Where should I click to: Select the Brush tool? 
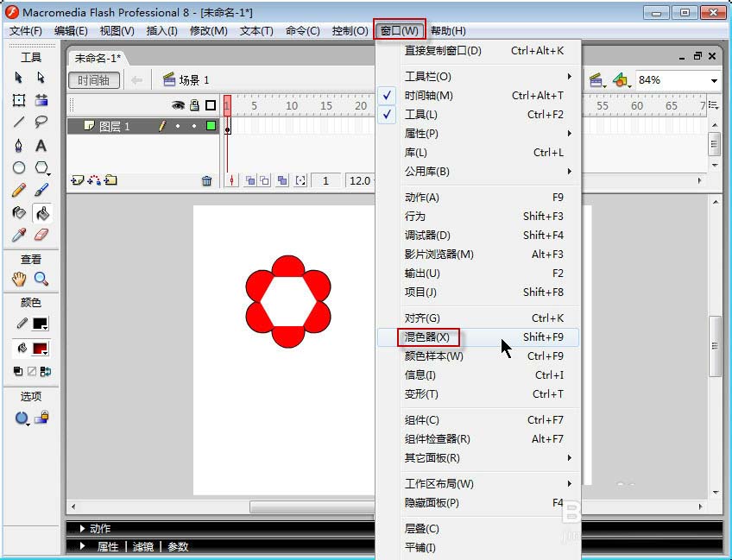coord(41,190)
